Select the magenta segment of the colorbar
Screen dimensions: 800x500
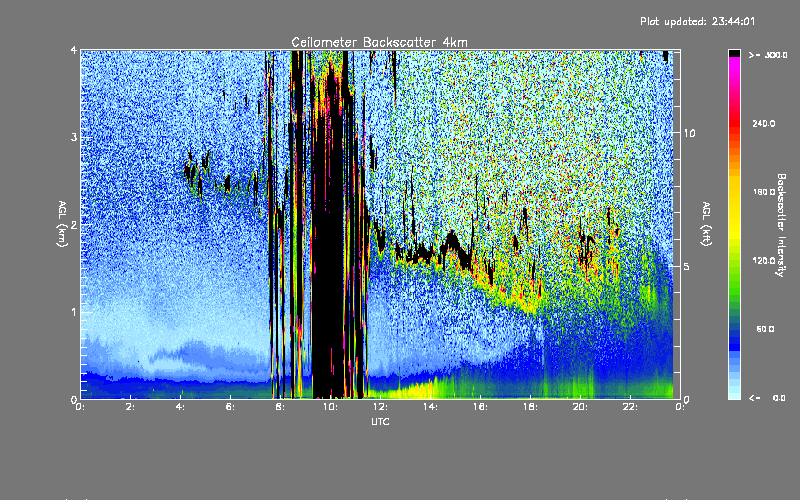pos(734,62)
